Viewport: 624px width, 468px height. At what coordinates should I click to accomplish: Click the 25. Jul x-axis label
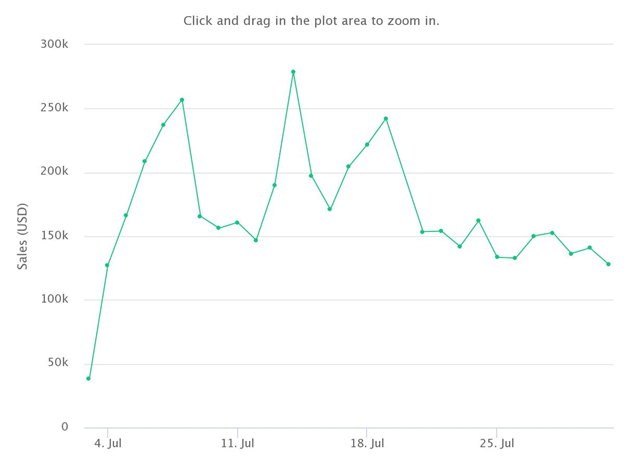pos(497,443)
